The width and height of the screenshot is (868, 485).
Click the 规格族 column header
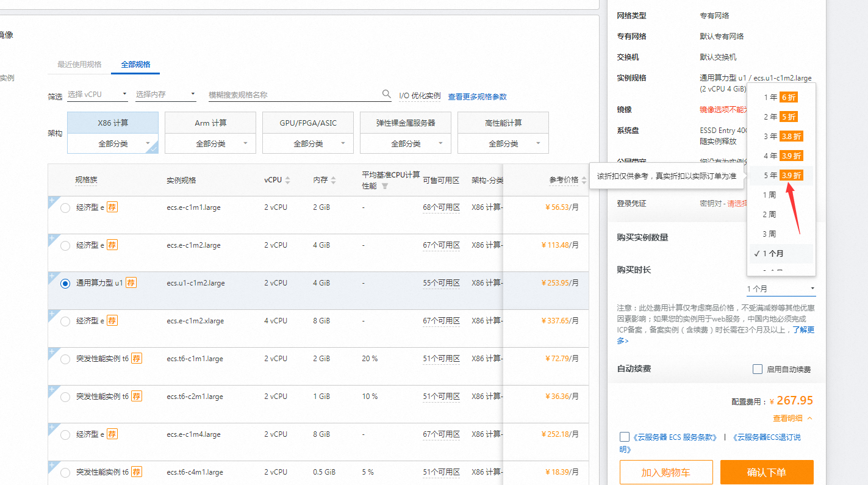[x=86, y=180]
